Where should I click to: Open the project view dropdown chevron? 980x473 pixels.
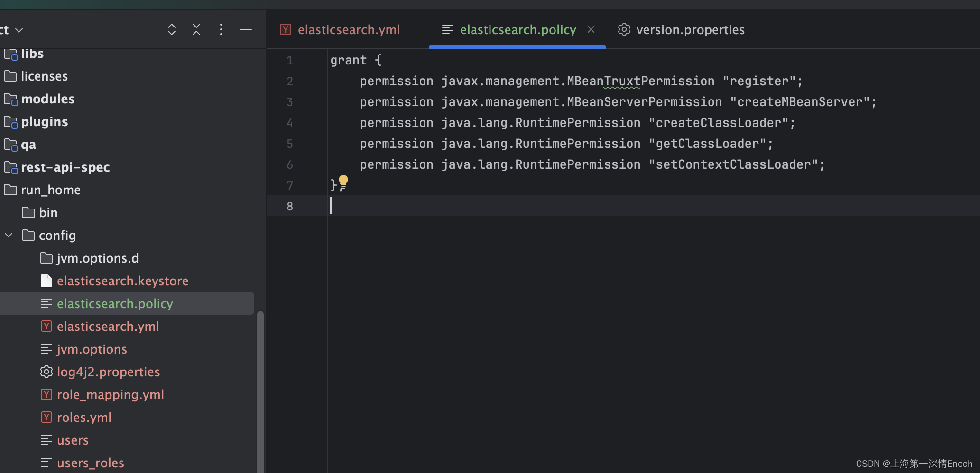pyautogui.click(x=19, y=30)
